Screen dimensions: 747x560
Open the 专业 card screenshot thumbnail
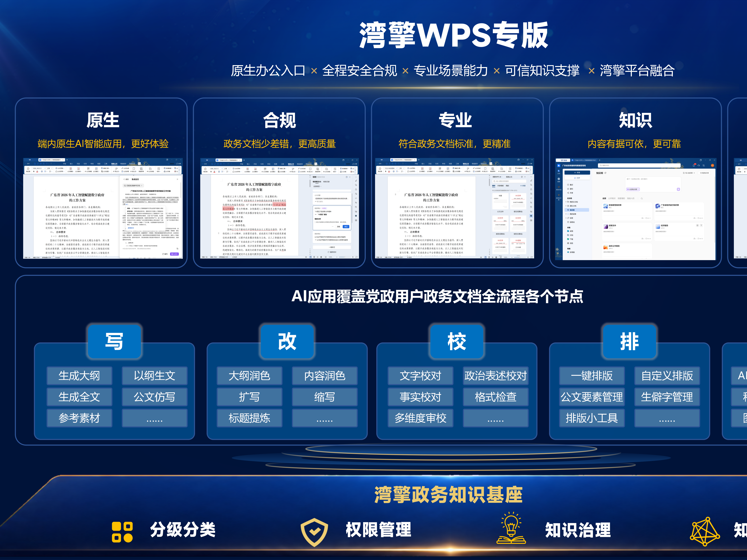(x=455, y=208)
